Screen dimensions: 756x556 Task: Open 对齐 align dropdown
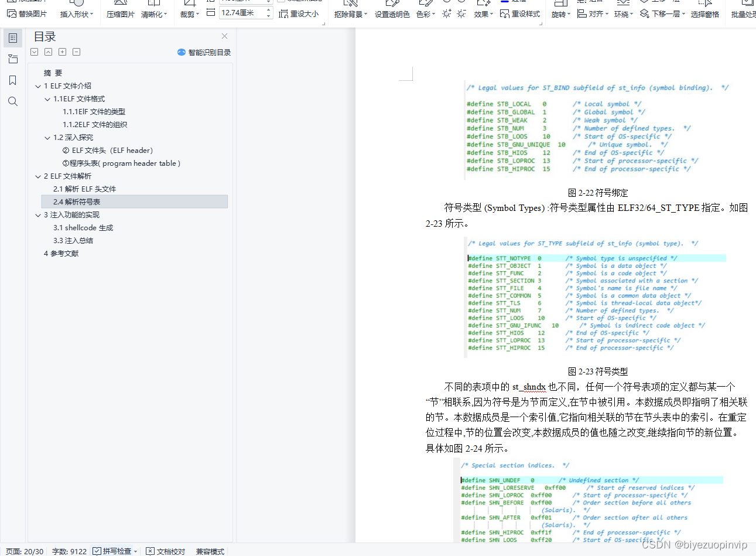593,13
